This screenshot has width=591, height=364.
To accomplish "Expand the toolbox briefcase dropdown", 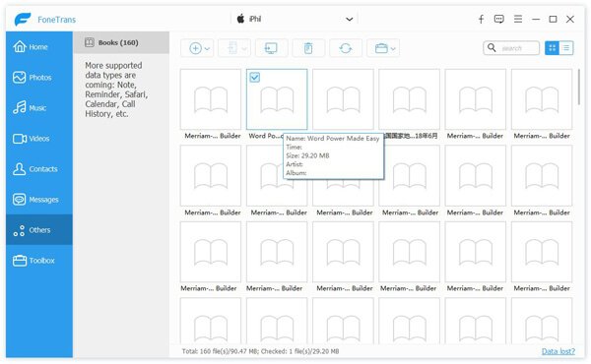I will 393,48.
